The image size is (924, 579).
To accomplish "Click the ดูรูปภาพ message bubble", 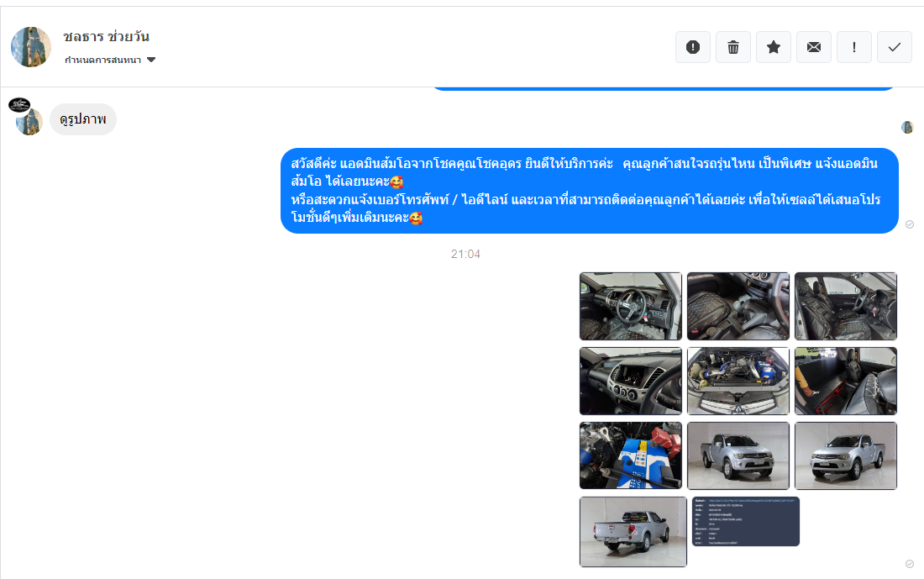I will point(83,119).
